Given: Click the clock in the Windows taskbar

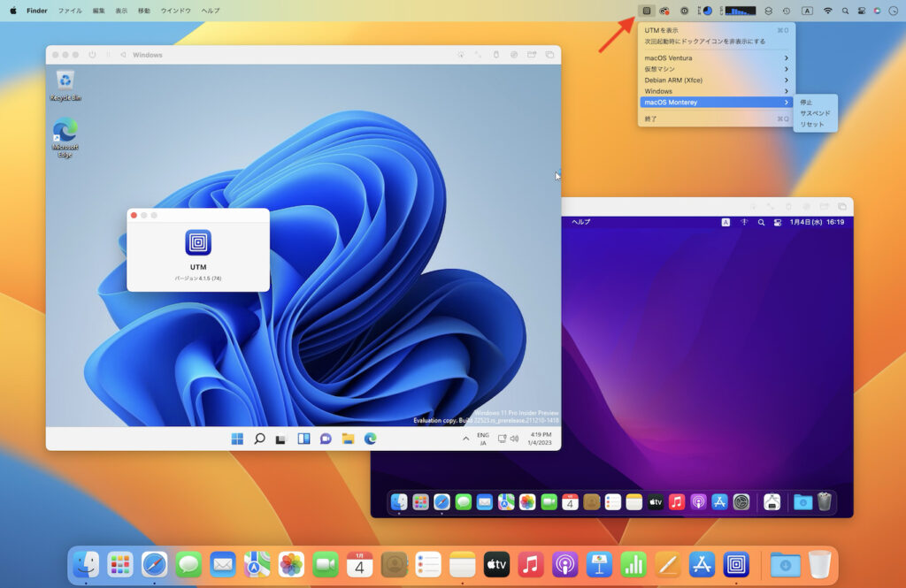Looking at the screenshot, I should click(539, 438).
